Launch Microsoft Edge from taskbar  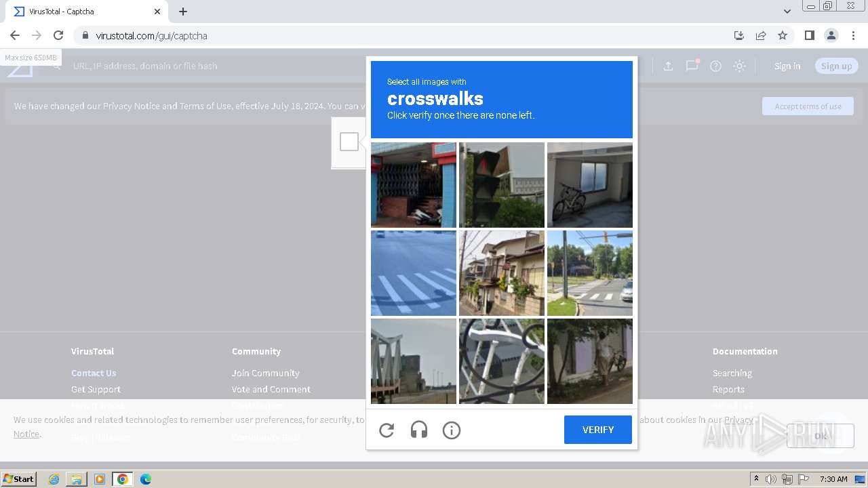(x=146, y=479)
